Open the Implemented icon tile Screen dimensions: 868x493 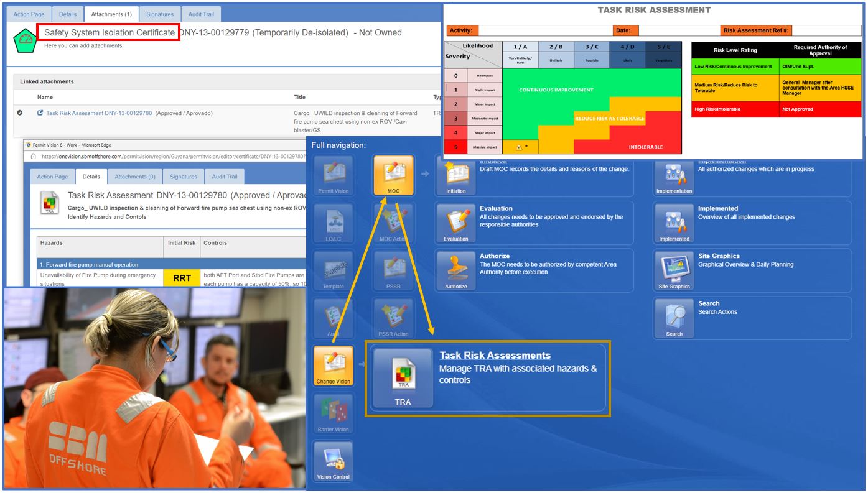click(x=674, y=224)
